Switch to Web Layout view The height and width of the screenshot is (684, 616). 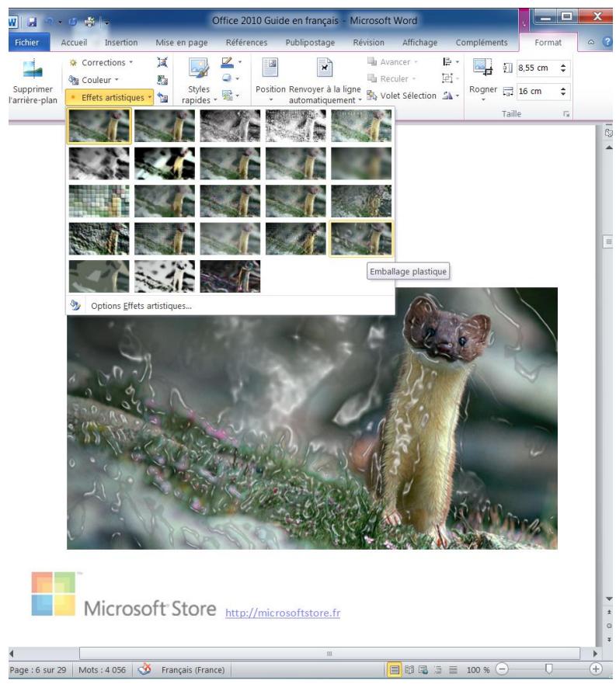point(423,669)
